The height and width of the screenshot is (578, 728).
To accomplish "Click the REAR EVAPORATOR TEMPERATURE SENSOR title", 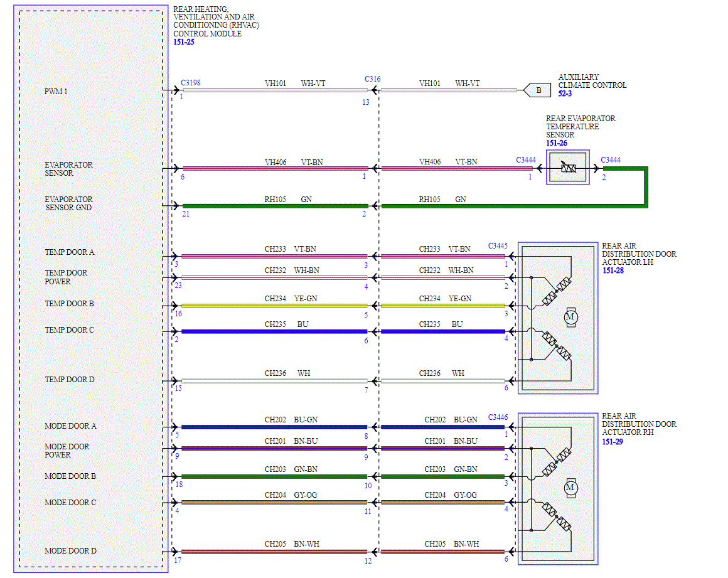I will coord(581,126).
